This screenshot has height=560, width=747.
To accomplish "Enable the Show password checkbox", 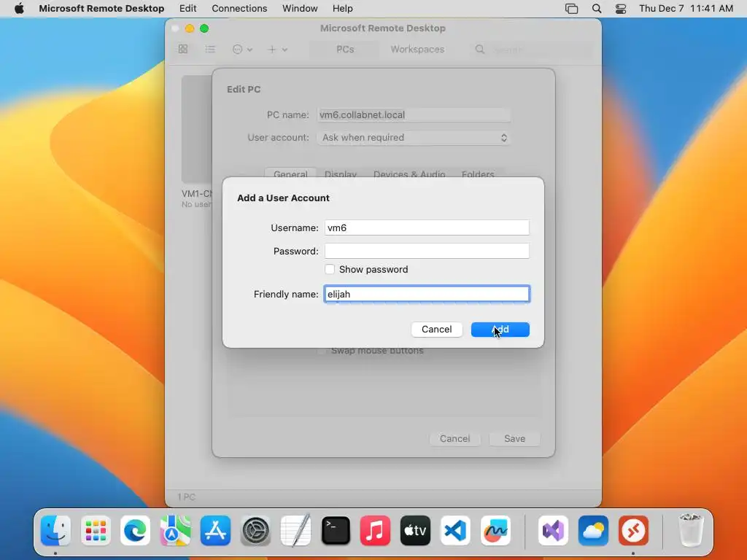I will 330,269.
